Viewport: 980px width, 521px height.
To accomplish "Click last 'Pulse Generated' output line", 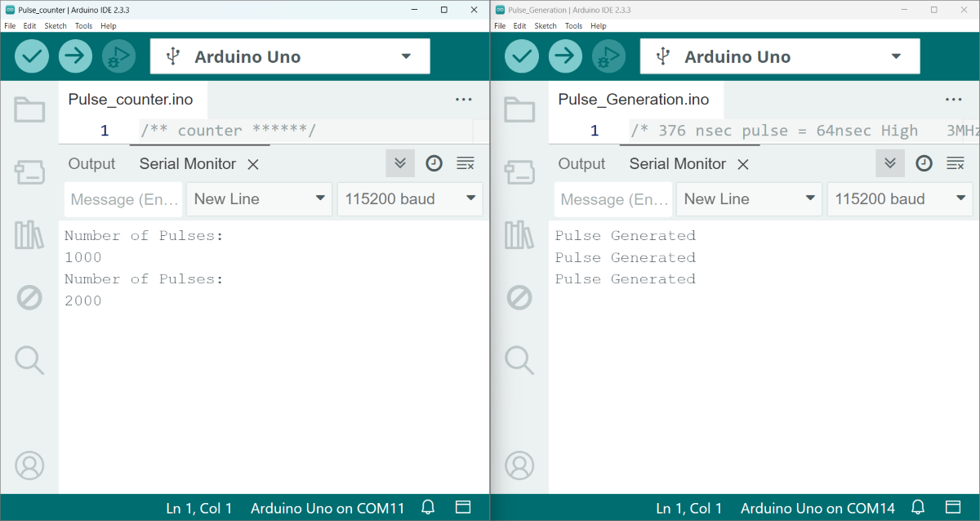I will pos(626,278).
